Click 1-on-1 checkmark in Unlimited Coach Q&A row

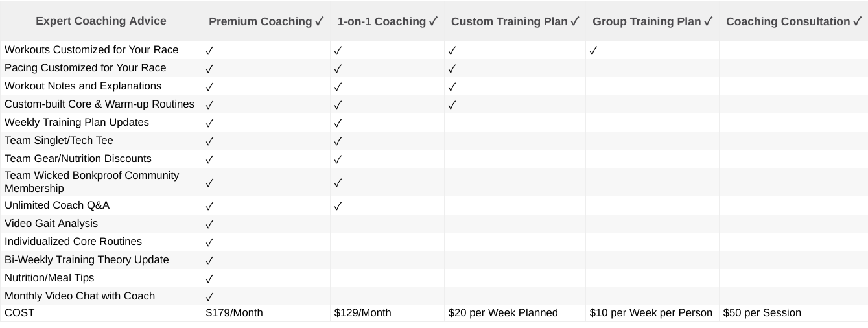(338, 206)
